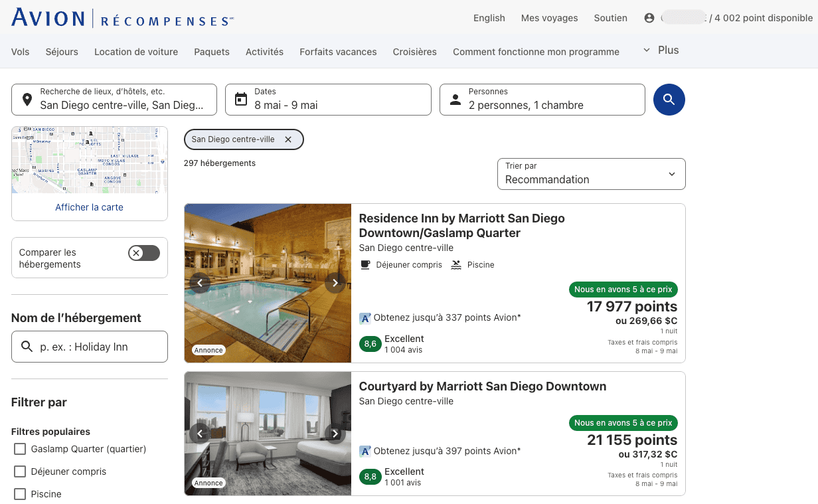Viewport: 818px width, 504px height.
Task: Check the Déjeuner compris filter
Action: pyautogui.click(x=20, y=471)
